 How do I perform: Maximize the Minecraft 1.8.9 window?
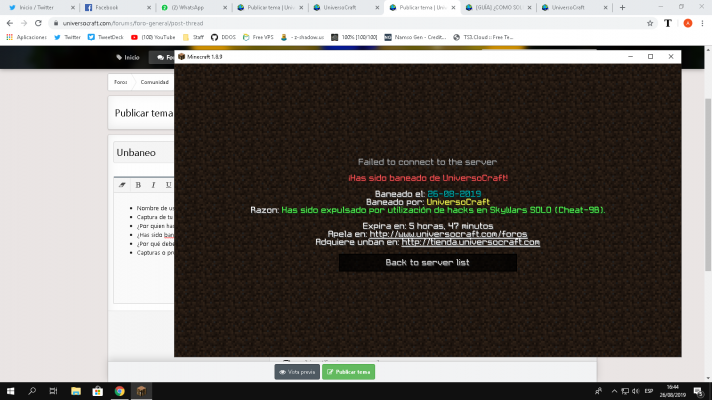coord(650,56)
